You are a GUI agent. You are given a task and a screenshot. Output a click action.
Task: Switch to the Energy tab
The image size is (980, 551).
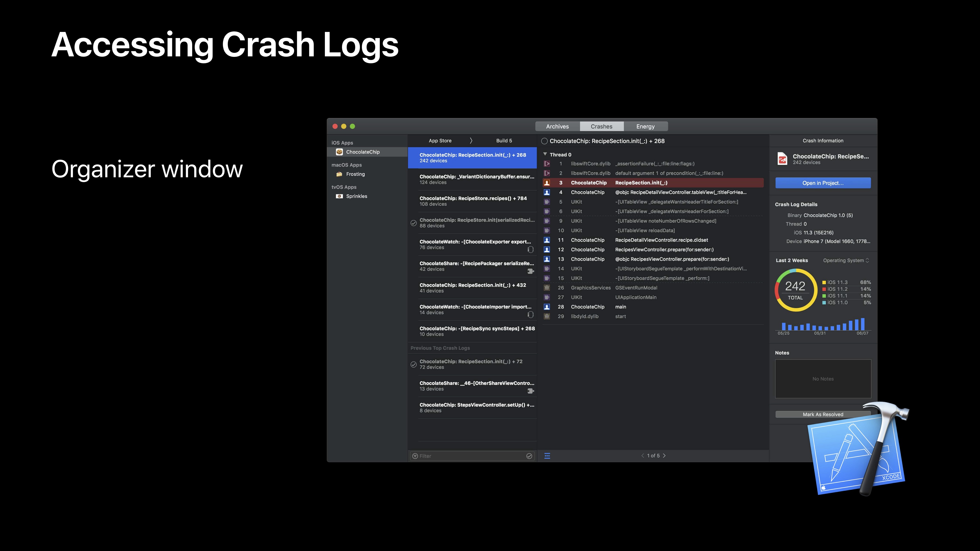pos(645,126)
